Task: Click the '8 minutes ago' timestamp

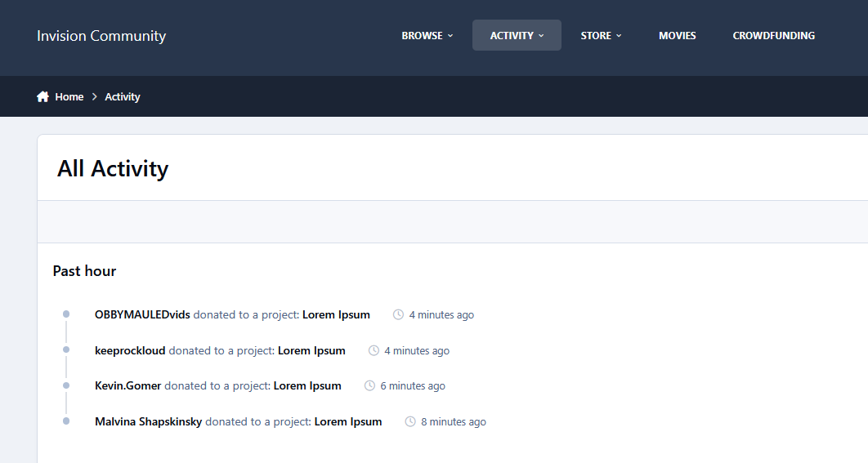Action: 454,421
